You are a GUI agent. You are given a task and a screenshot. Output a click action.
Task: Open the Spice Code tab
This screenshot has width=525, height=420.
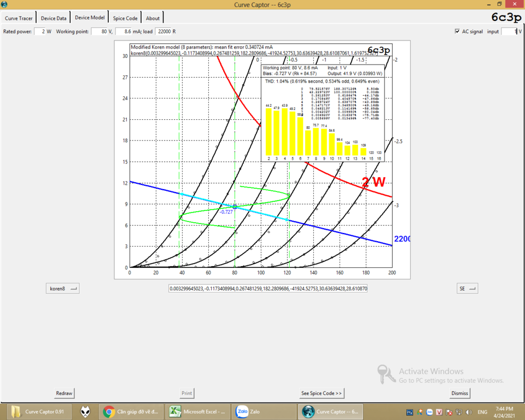(125, 18)
